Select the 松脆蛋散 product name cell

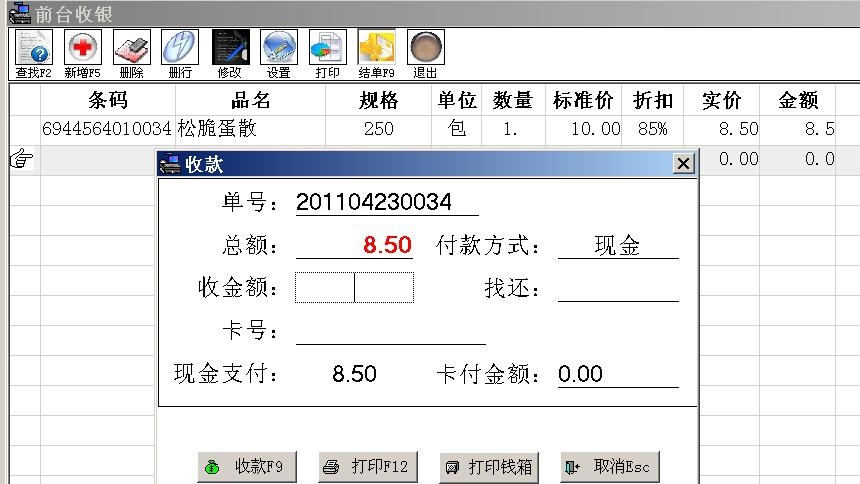pos(251,128)
